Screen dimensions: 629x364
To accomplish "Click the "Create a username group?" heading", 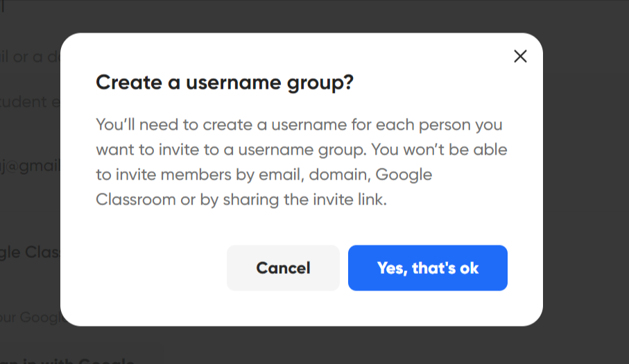I will (x=225, y=83).
